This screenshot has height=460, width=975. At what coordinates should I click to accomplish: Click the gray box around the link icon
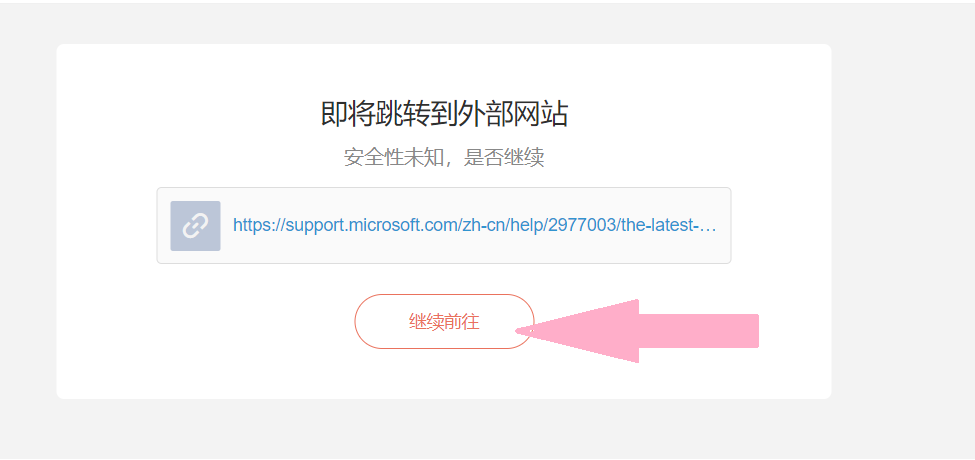tap(195, 226)
